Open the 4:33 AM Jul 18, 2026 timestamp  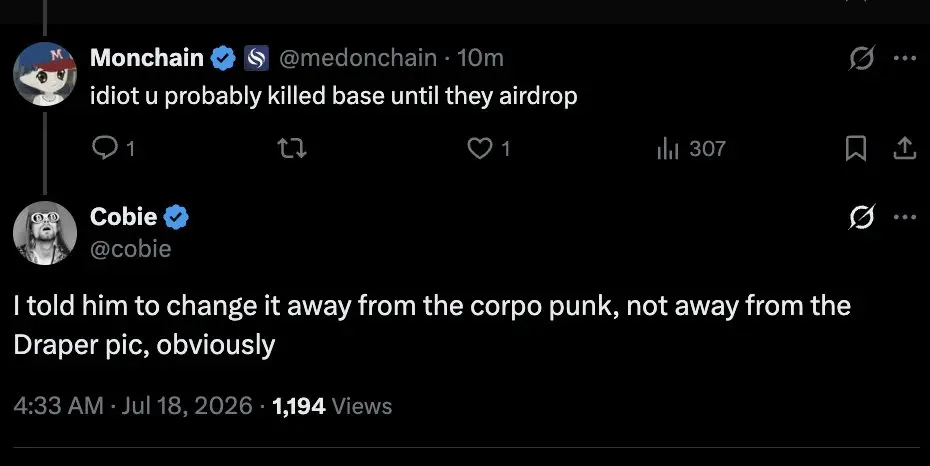(133, 406)
